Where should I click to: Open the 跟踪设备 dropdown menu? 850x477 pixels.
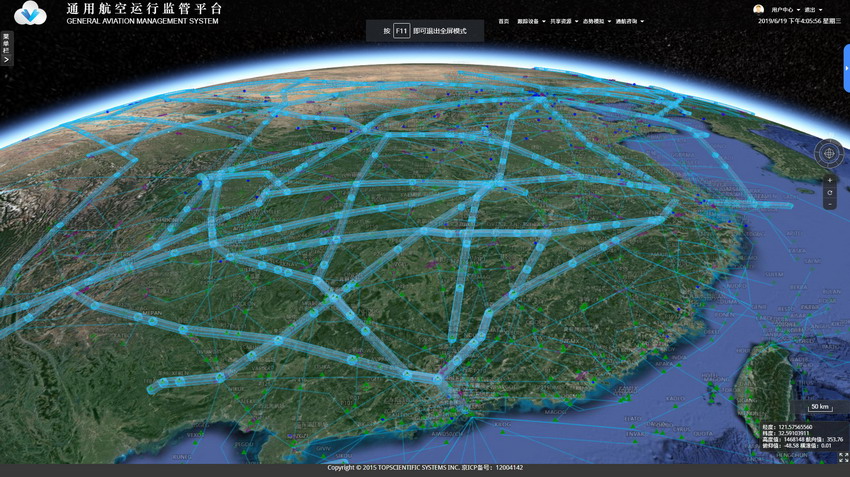pyautogui.click(x=530, y=21)
